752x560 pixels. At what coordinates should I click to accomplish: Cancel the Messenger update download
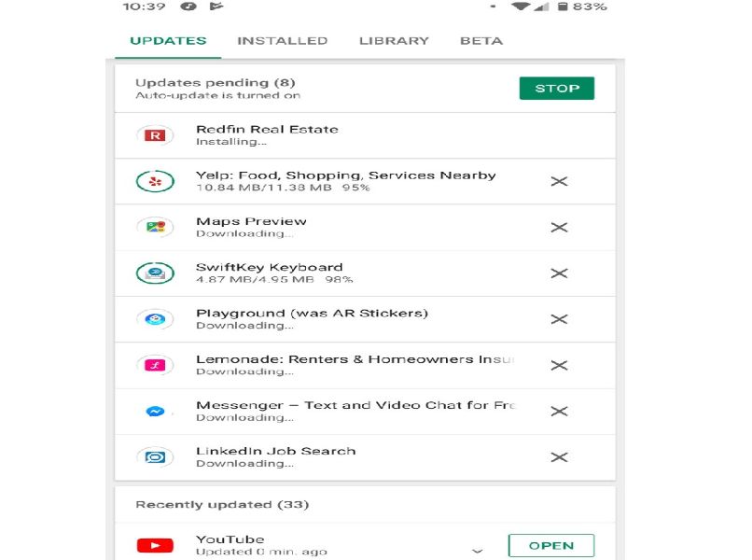tap(560, 411)
